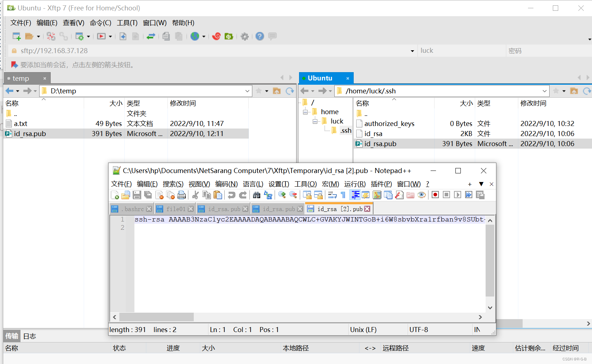Open Xftp 文件(F) menu

pyautogui.click(x=20, y=23)
